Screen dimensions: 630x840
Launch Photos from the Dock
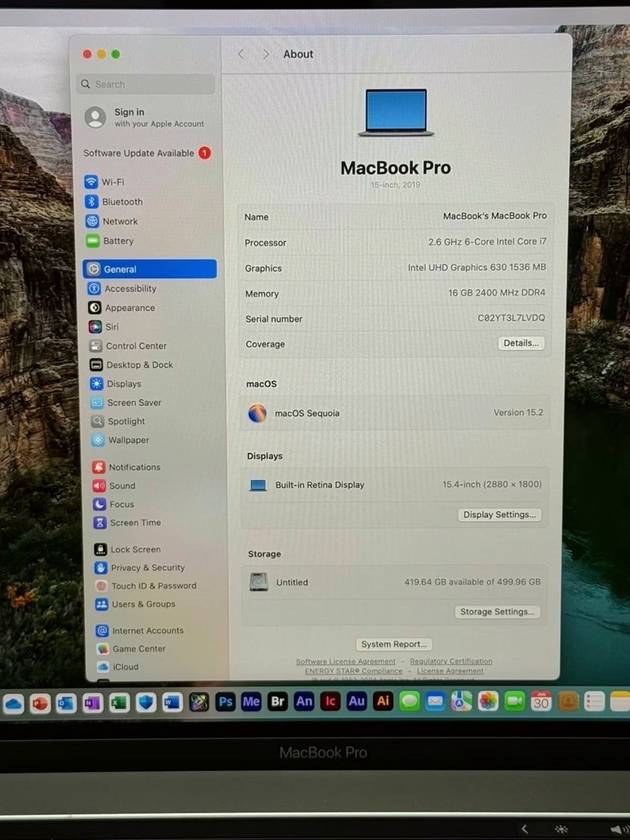488,701
